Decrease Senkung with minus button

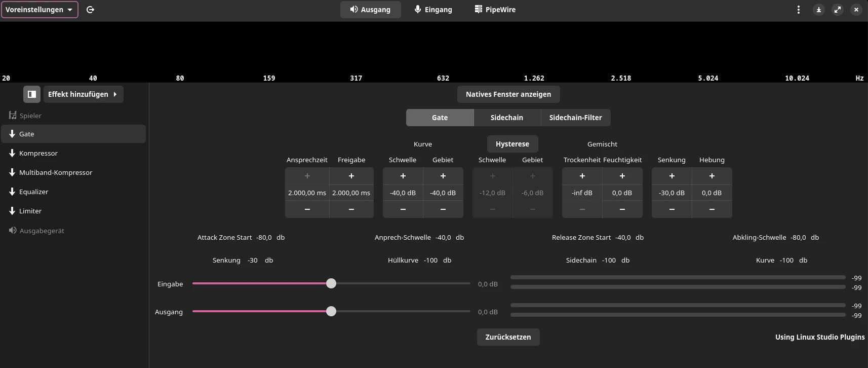coord(672,209)
